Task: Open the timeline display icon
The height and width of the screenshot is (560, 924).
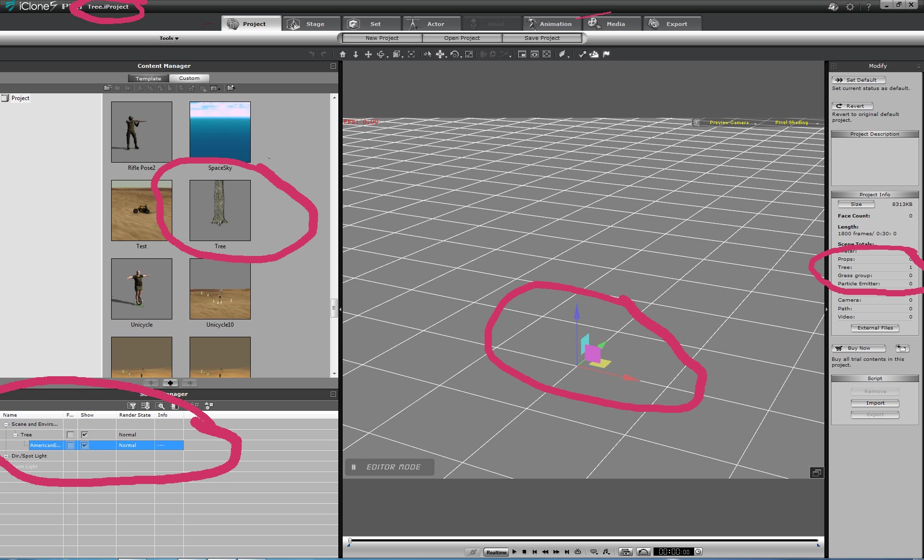Action: [625, 552]
